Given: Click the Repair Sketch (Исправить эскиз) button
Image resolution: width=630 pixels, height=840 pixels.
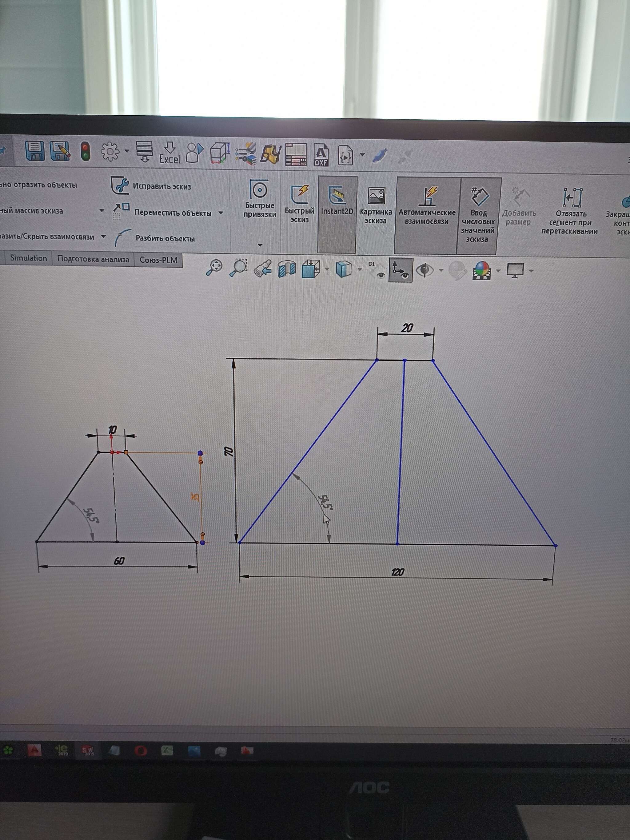Looking at the screenshot, I should pos(151,186).
